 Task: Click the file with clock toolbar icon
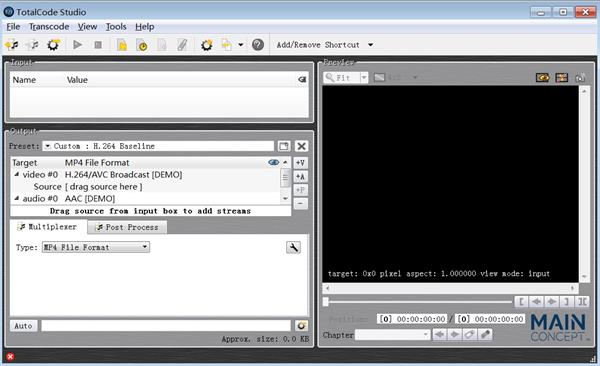click(x=142, y=45)
